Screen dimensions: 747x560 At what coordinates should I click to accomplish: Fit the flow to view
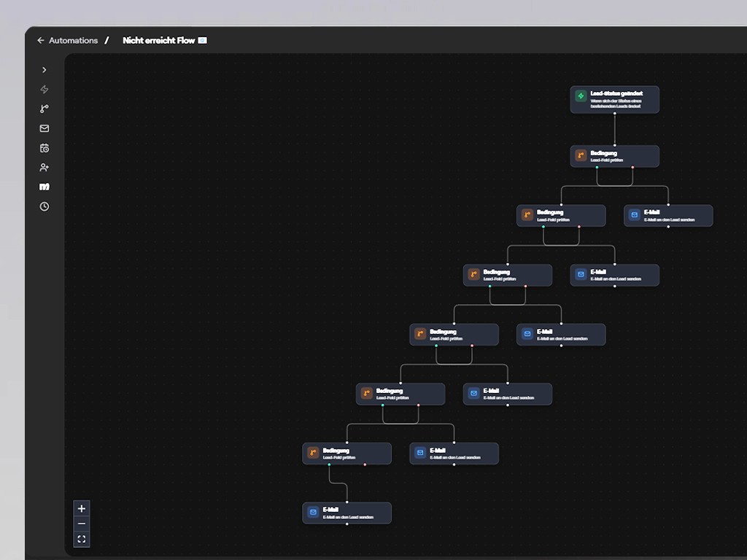coord(82,539)
